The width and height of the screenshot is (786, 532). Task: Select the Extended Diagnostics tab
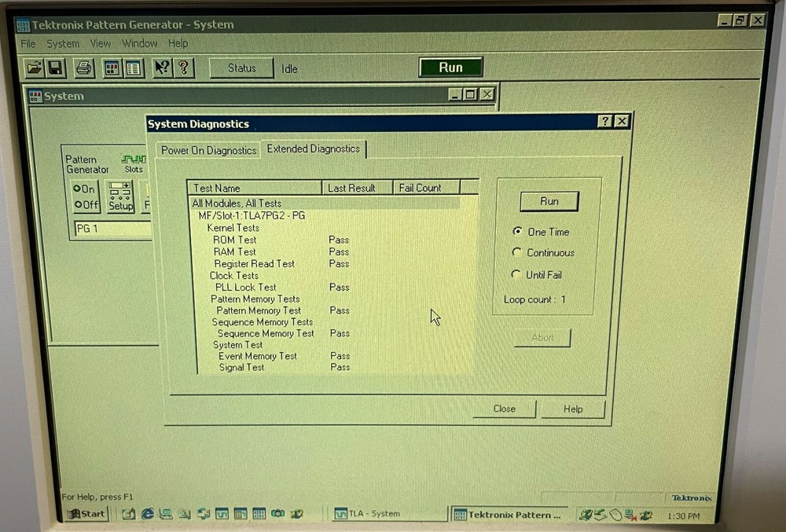tap(314, 149)
